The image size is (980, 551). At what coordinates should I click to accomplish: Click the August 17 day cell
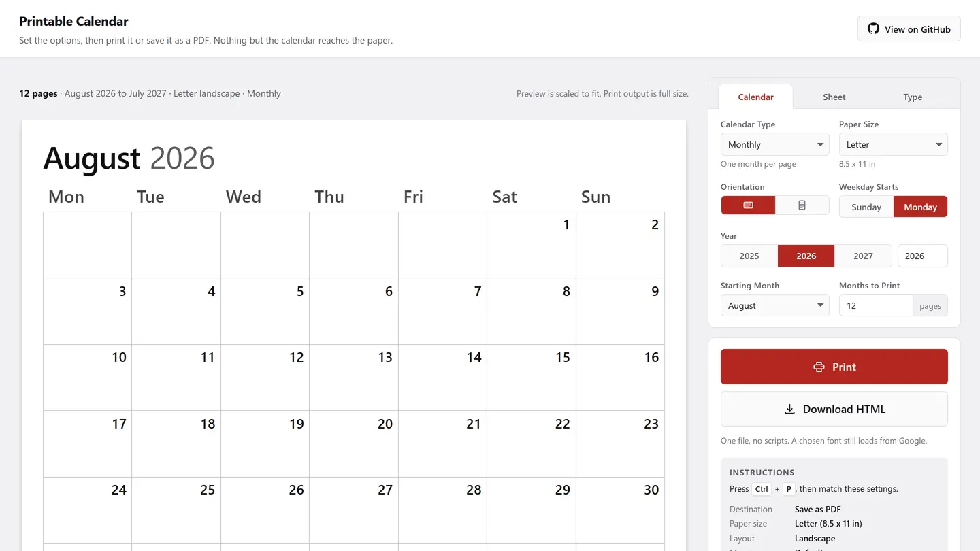(x=87, y=444)
